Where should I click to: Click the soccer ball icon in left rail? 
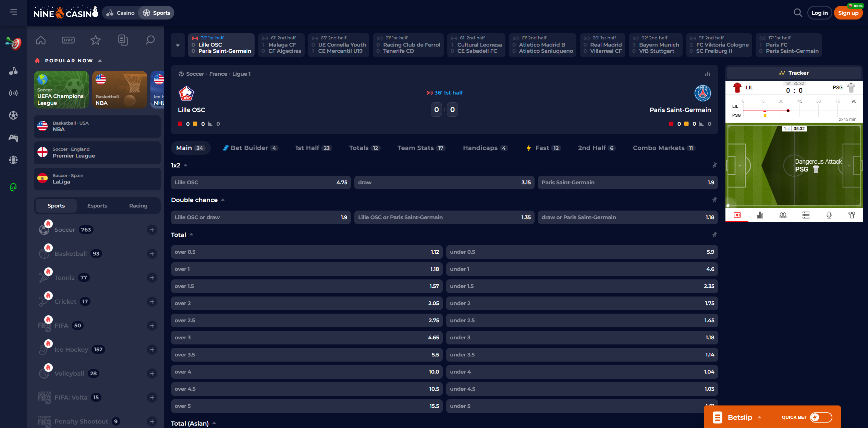click(13, 115)
